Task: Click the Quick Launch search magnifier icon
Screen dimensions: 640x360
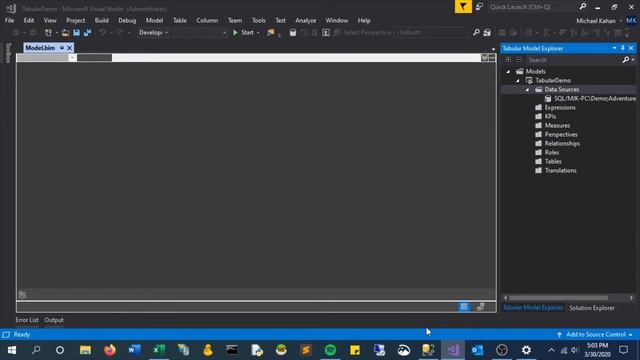Action: click(583, 7)
